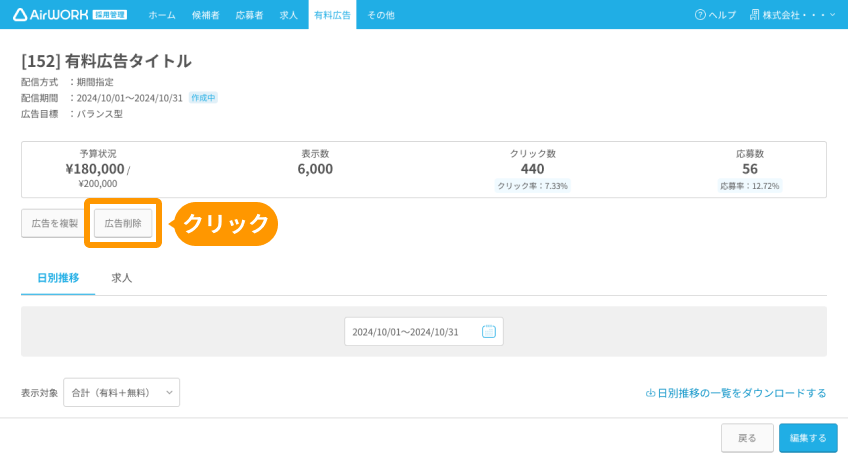Click 広告削除 button
This screenshot has height=458, width=848.
point(123,223)
